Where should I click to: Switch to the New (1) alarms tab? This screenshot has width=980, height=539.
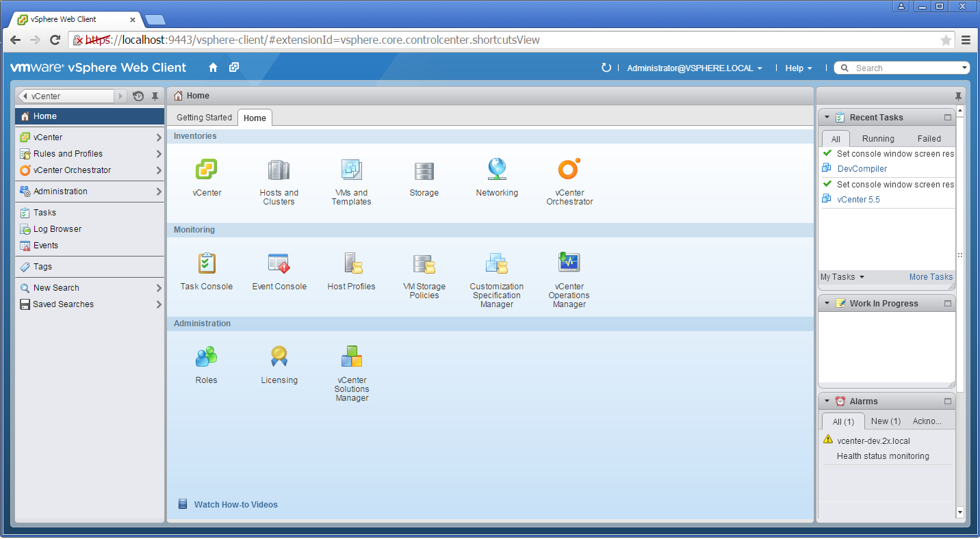click(x=886, y=421)
